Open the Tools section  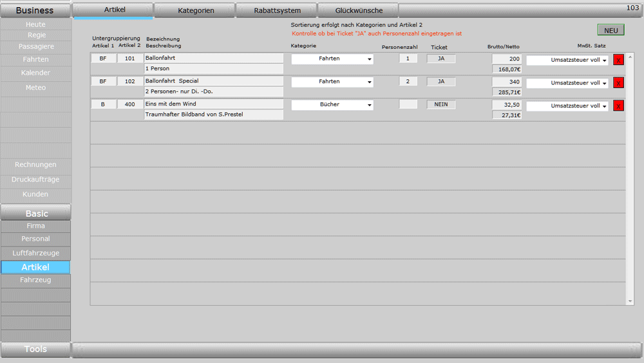(35, 349)
